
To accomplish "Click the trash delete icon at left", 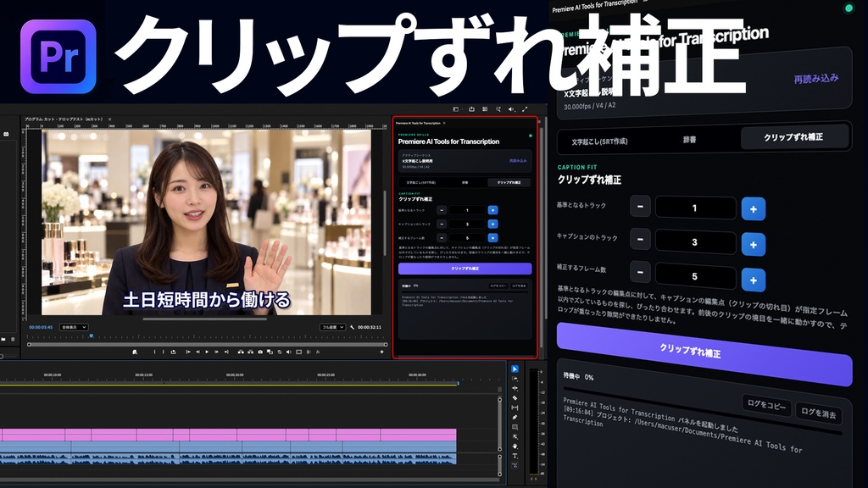I will [12, 339].
